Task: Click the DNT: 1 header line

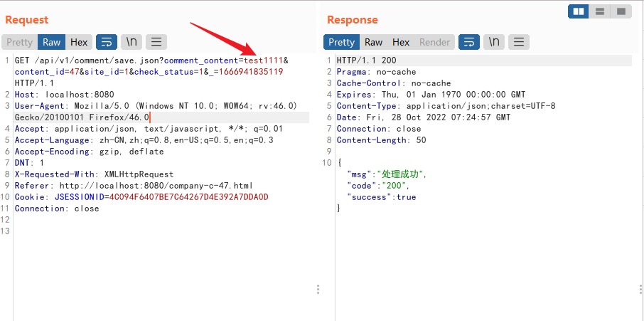Action: (x=29, y=163)
